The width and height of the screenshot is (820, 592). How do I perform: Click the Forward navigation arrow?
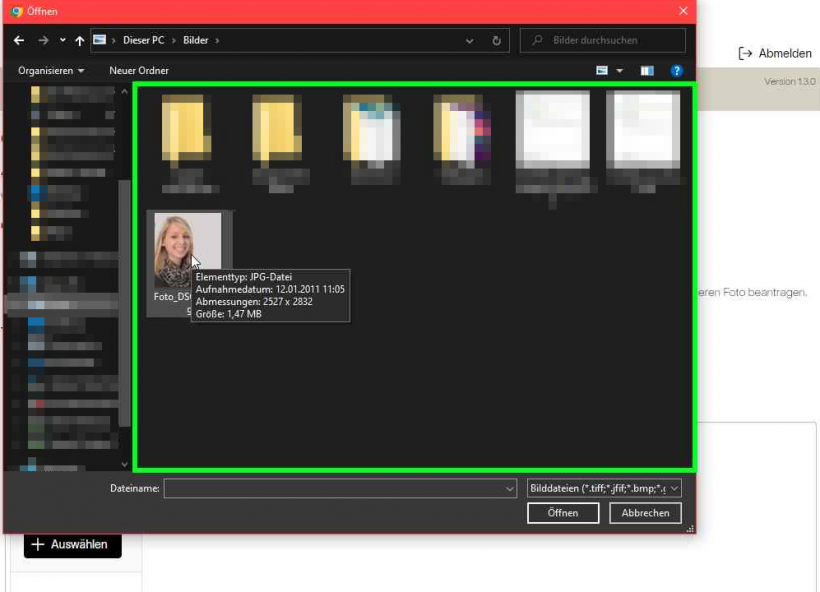click(x=43, y=41)
